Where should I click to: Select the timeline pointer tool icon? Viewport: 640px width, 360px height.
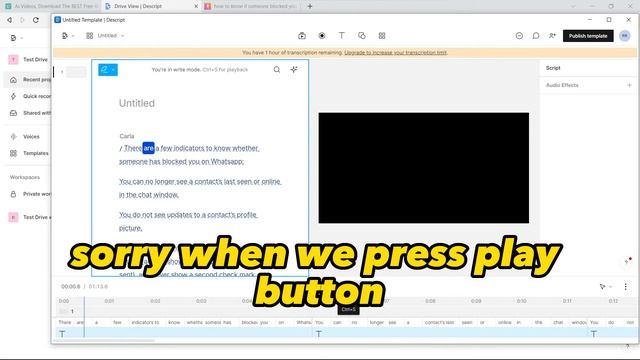(x=602, y=287)
